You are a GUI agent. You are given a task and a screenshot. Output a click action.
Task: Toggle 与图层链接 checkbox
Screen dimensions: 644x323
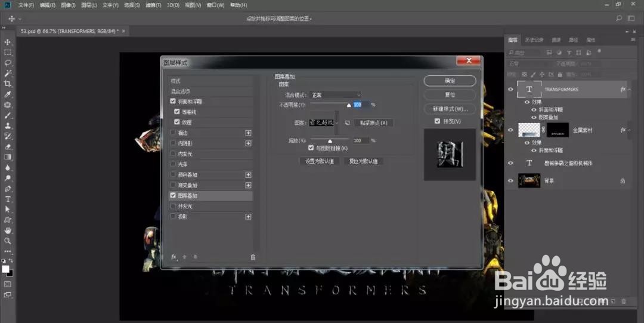click(311, 147)
